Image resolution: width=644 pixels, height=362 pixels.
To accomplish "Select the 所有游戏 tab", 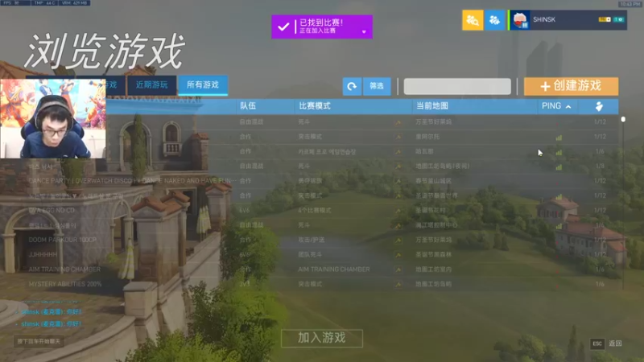I will coord(203,85).
